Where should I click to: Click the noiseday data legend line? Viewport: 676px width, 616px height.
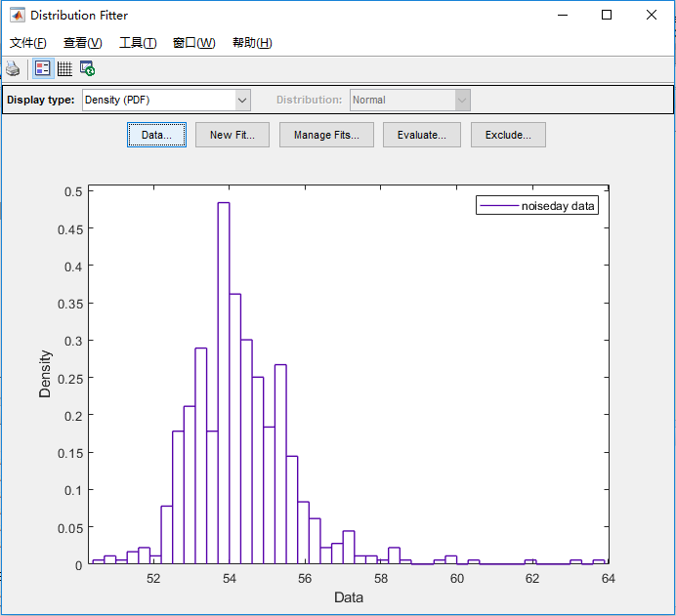499,205
